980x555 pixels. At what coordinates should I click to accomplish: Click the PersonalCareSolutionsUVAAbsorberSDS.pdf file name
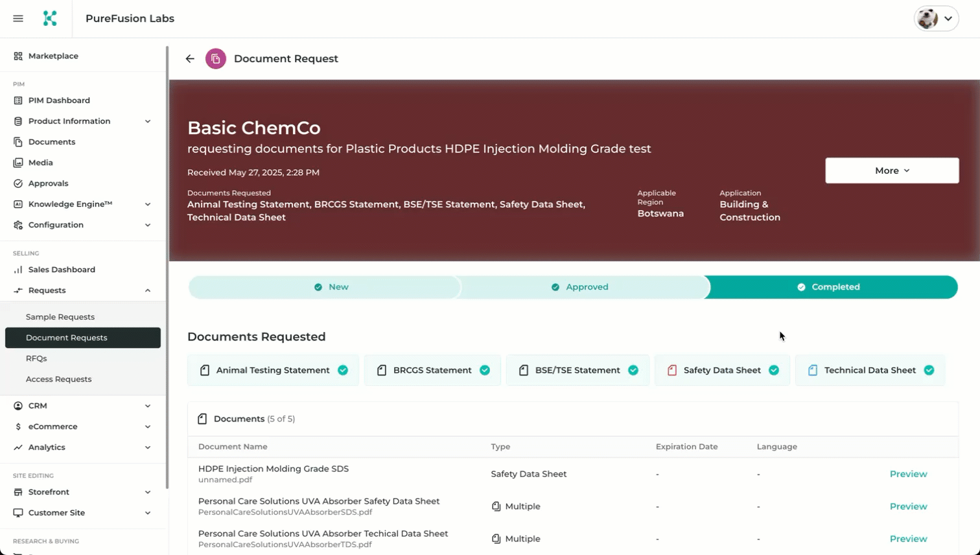click(x=285, y=512)
